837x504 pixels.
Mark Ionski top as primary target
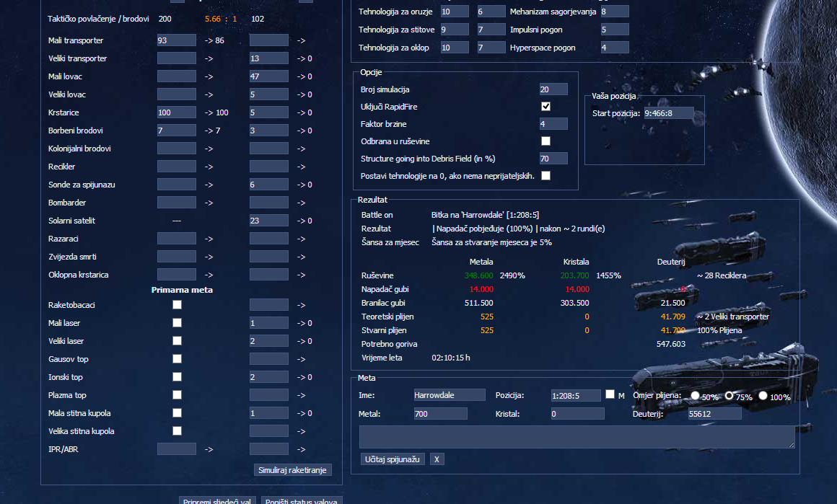pyautogui.click(x=177, y=376)
